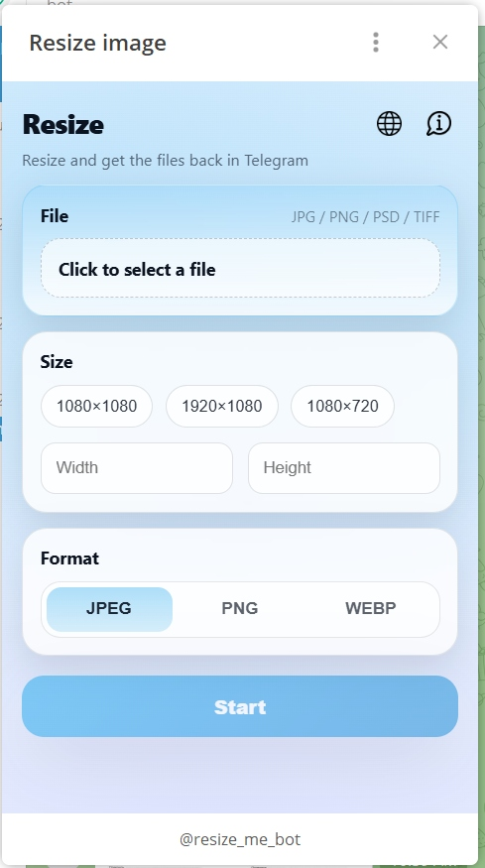Choose the 1080×1080 size preset
The height and width of the screenshot is (868, 485).
click(x=96, y=406)
